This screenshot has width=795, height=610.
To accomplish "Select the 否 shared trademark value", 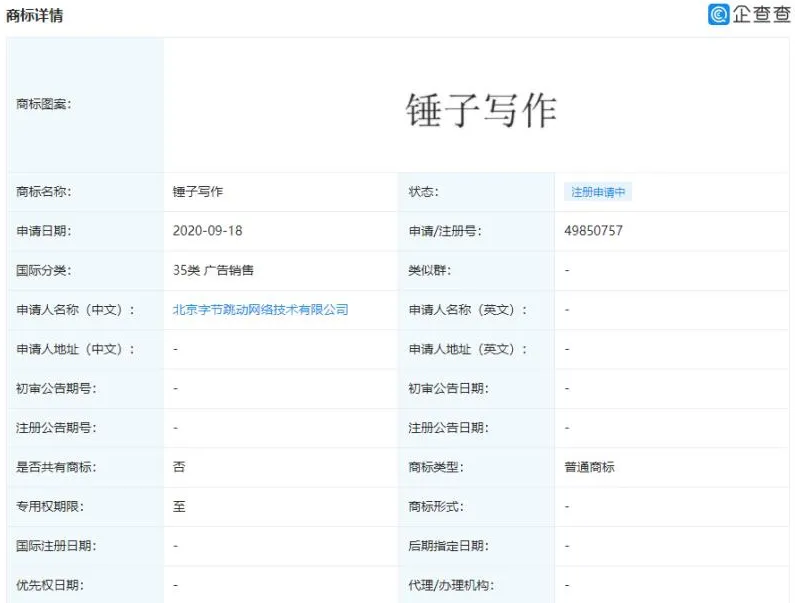I will click(x=179, y=467).
